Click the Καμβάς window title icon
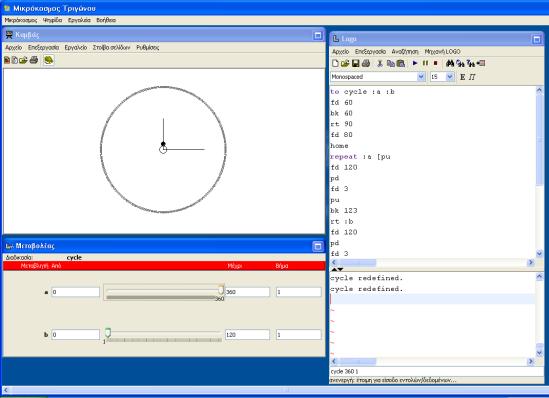The width and height of the screenshot is (549, 398). tap(9, 35)
